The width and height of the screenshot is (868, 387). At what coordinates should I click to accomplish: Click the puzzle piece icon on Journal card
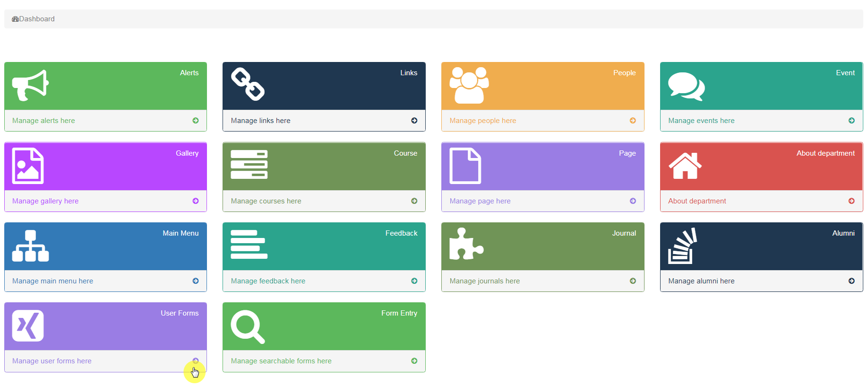[466, 244]
